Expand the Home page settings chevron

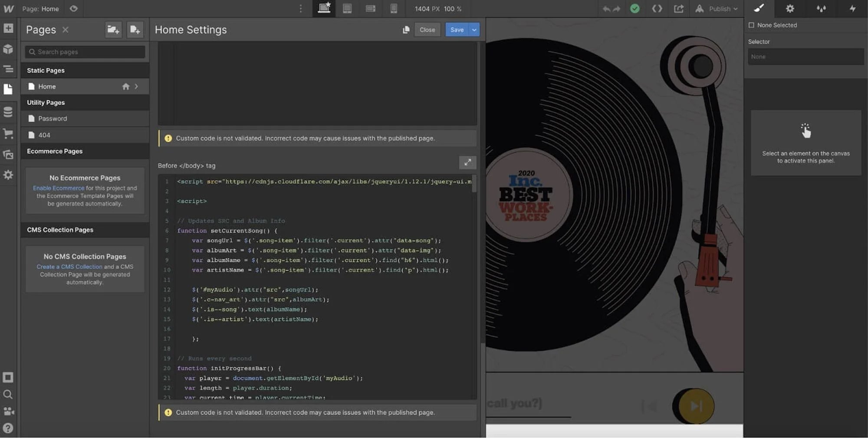[136, 86]
